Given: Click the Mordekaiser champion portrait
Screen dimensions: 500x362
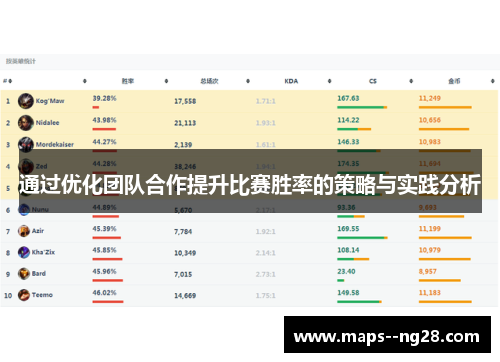Looking at the screenshot, I should [26, 144].
